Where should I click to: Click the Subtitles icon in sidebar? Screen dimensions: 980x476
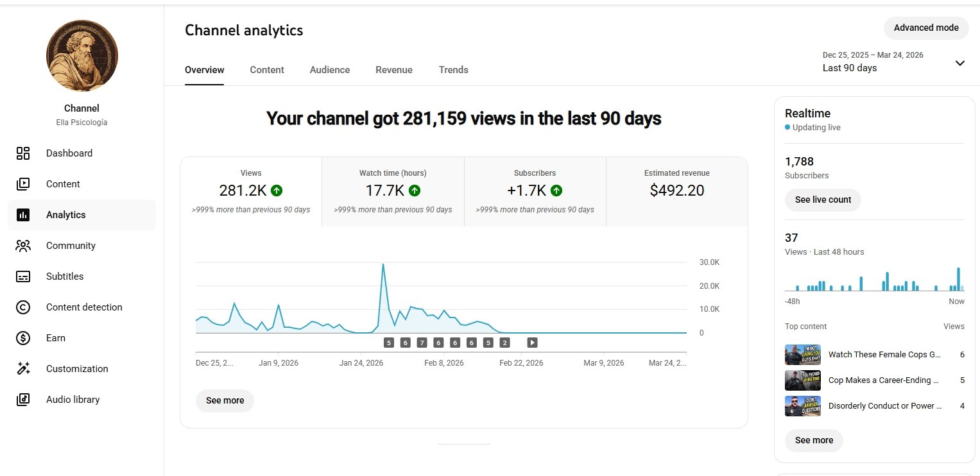click(x=23, y=276)
